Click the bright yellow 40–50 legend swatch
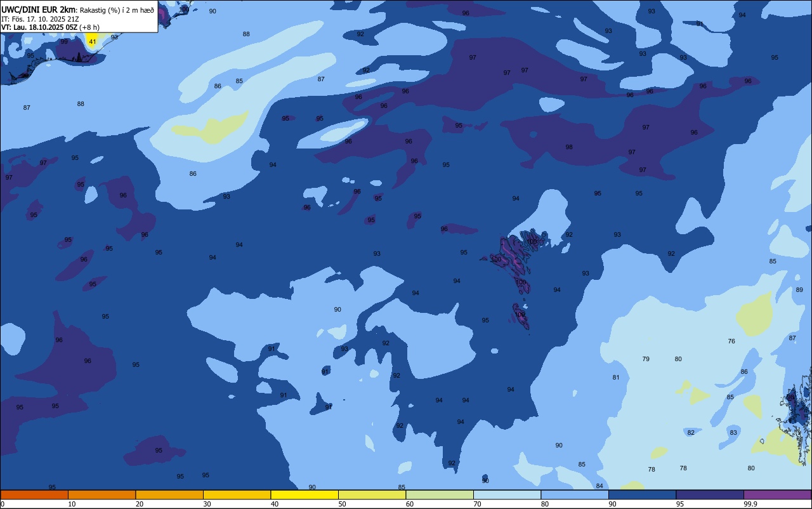 [x=304, y=494]
